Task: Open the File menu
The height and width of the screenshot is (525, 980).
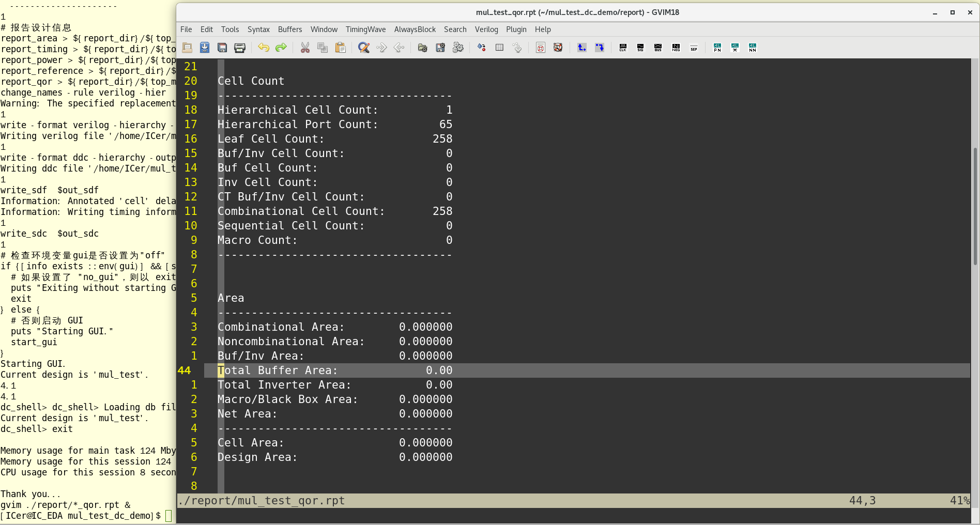Action: point(186,29)
